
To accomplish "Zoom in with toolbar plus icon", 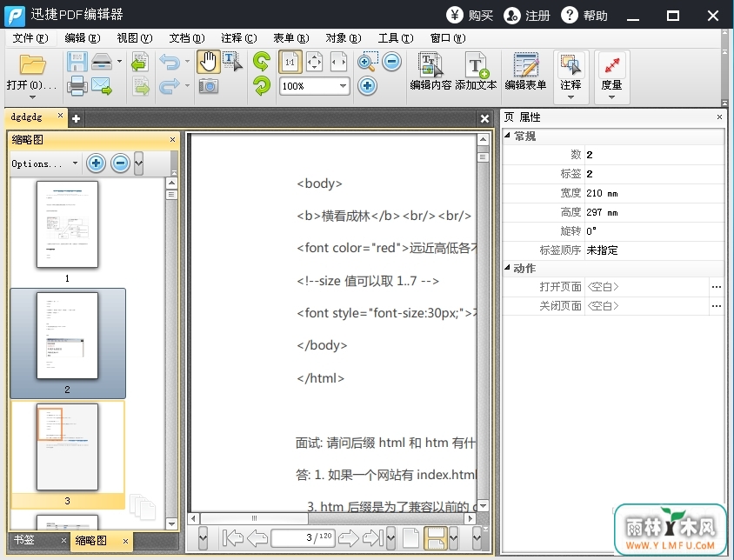I will [368, 86].
